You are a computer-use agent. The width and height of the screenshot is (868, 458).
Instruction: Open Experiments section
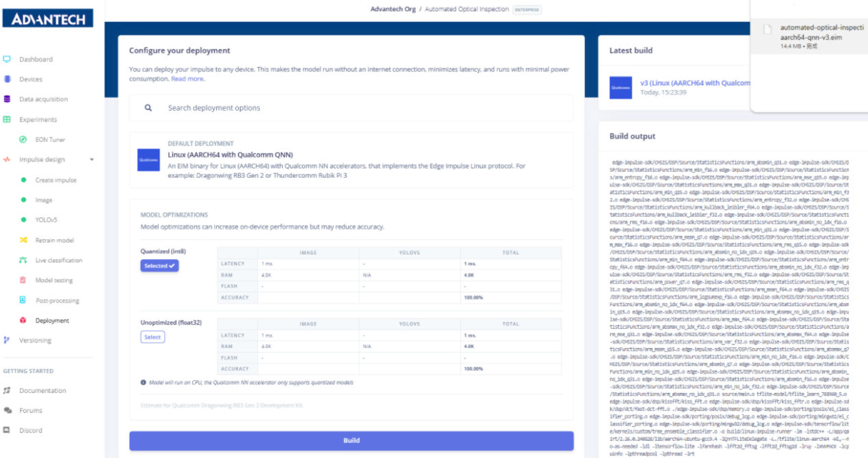(38, 120)
